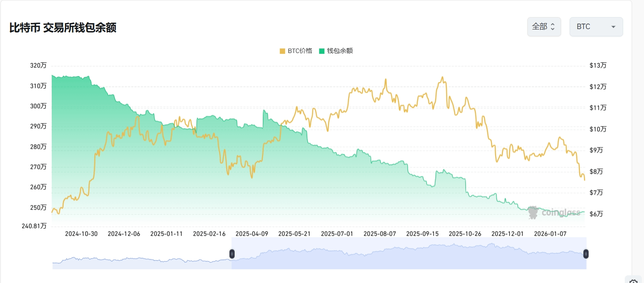Click the 2024-10-30 date on the x-axis
The height and width of the screenshot is (283, 644).
[81, 234]
